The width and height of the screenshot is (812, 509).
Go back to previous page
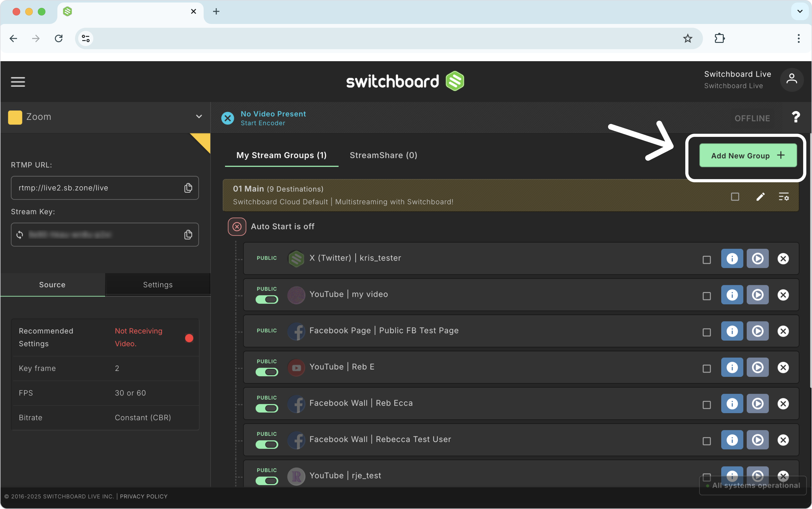(x=14, y=38)
